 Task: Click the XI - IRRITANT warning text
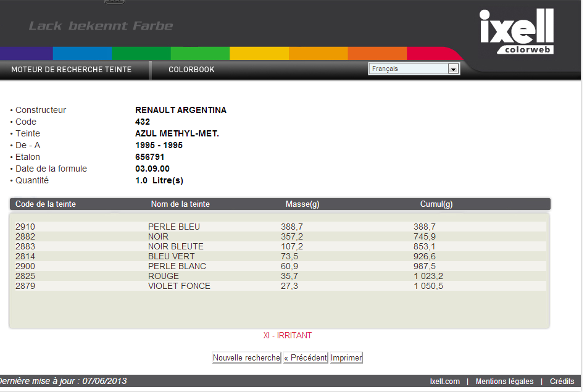[x=288, y=336]
